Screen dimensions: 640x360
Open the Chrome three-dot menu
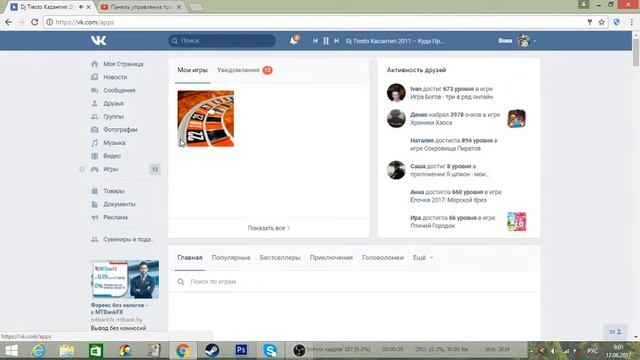pos(631,22)
